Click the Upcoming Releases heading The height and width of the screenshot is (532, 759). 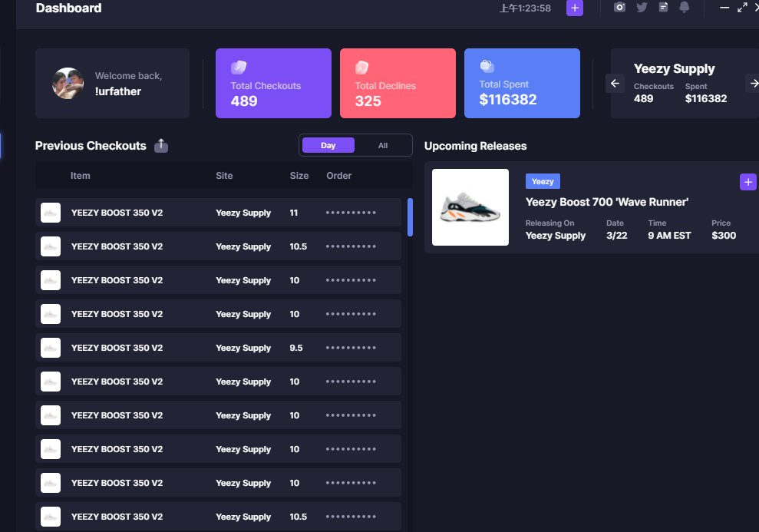[475, 146]
